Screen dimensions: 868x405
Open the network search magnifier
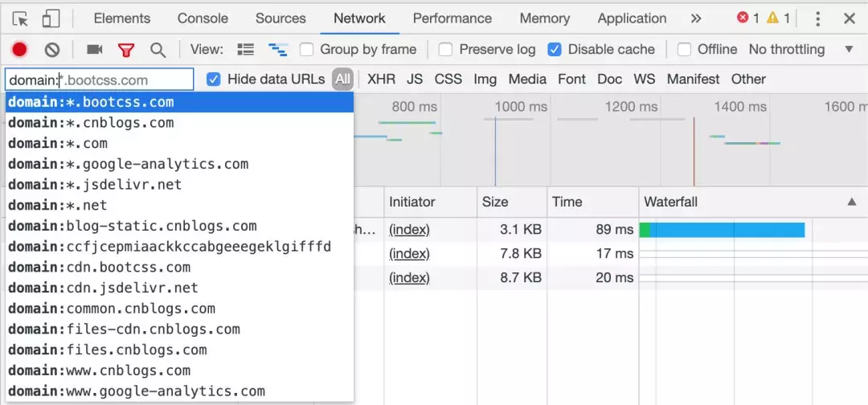tap(158, 50)
